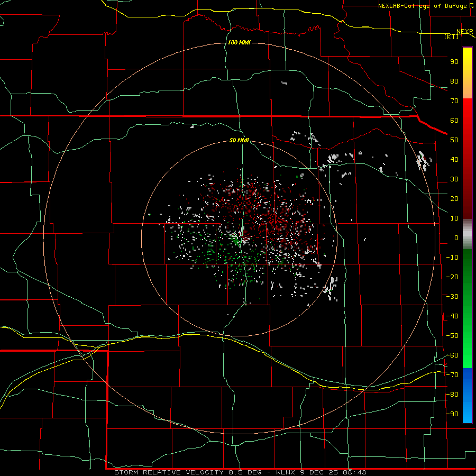The height and width of the screenshot is (476, 476).
Task: Click the STORM RELATIVE VELOCITY caption text
Action: pos(169,472)
